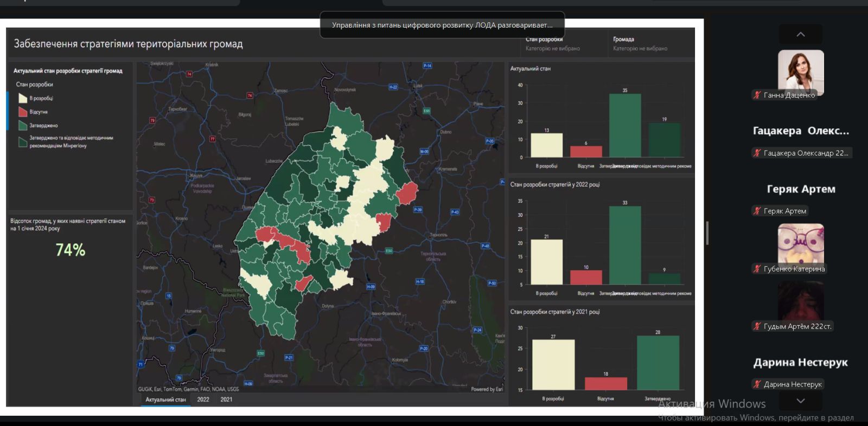Click muted mic icon for Гудым Артём

pyautogui.click(x=757, y=326)
